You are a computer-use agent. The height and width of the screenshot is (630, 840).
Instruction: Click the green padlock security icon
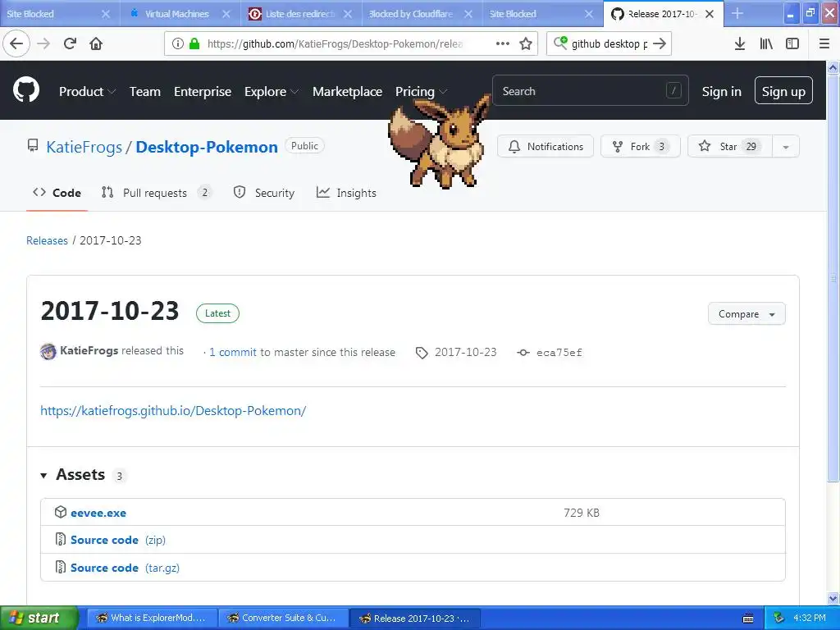click(194, 43)
